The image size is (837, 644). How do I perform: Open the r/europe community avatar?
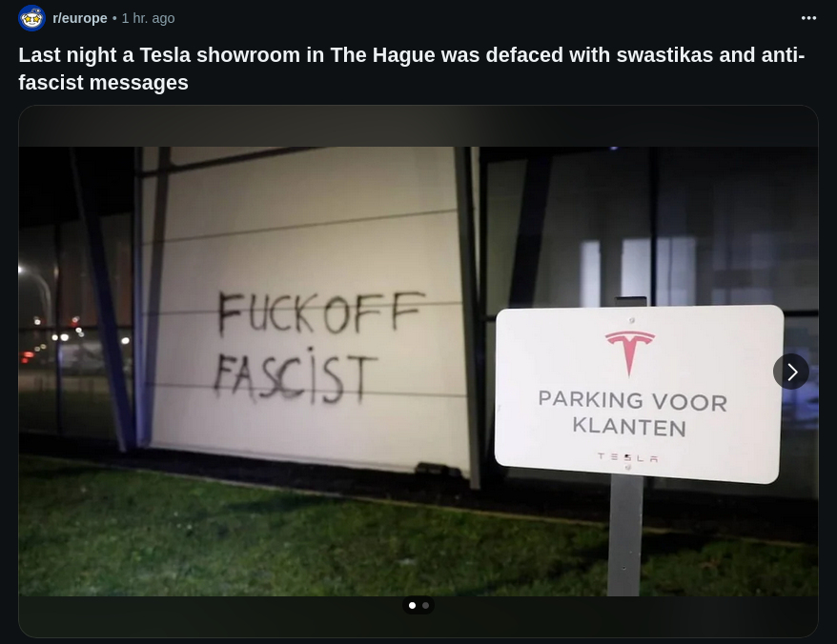pyautogui.click(x=31, y=18)
